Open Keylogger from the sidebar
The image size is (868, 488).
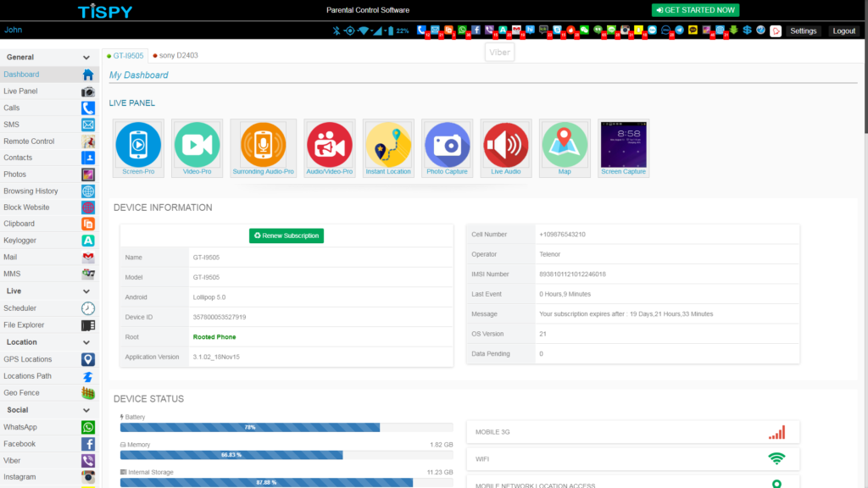(20, 241)
